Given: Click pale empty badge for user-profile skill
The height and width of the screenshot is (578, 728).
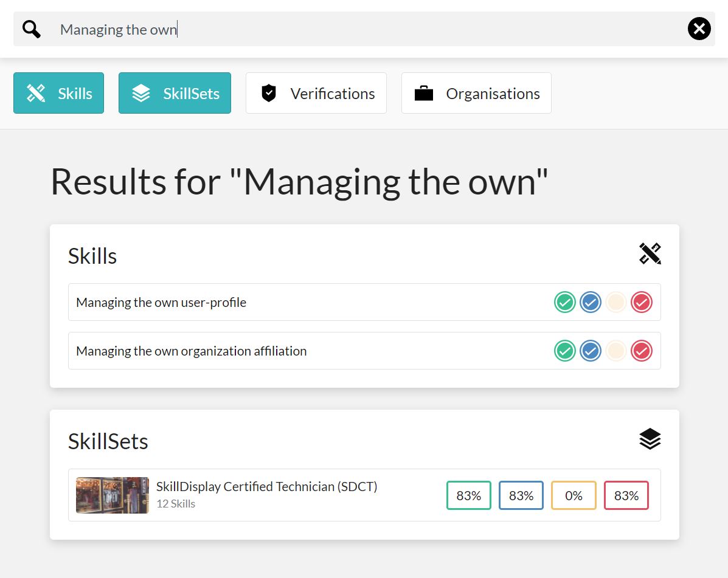Looking at the screenshot, I should pos(616,303).
